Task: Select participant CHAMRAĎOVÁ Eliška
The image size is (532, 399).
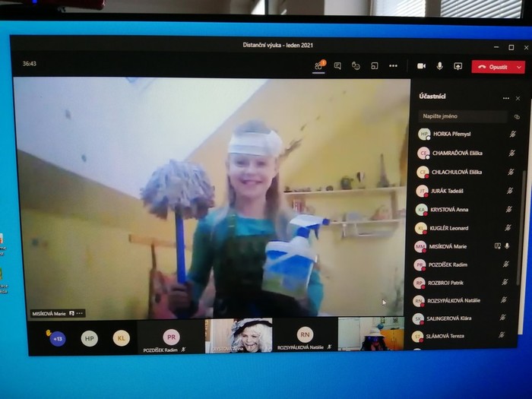Action: tap(466, 153)
